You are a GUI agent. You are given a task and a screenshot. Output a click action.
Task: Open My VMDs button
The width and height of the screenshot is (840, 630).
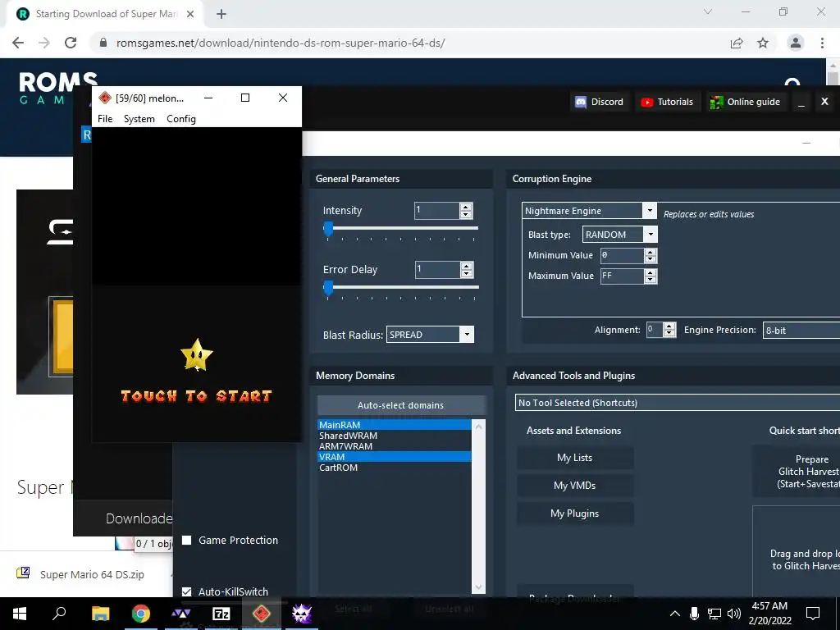[575, 486]
